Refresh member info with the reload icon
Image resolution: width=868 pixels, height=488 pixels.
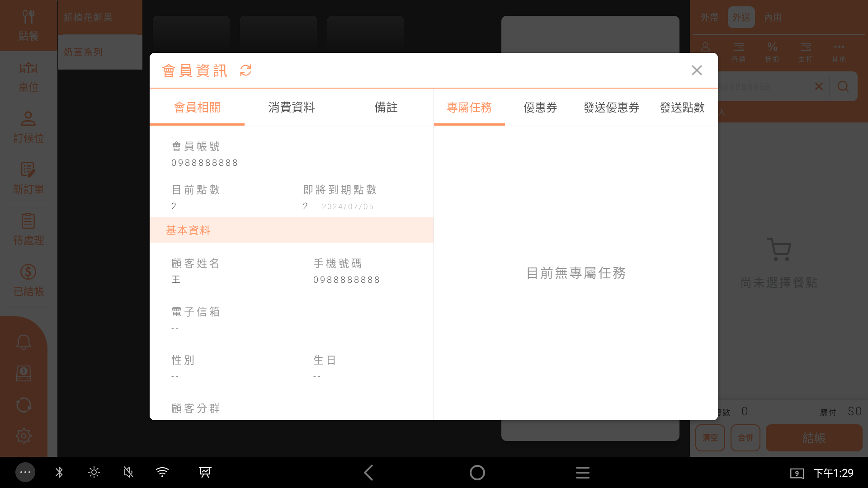click(245, 70)
